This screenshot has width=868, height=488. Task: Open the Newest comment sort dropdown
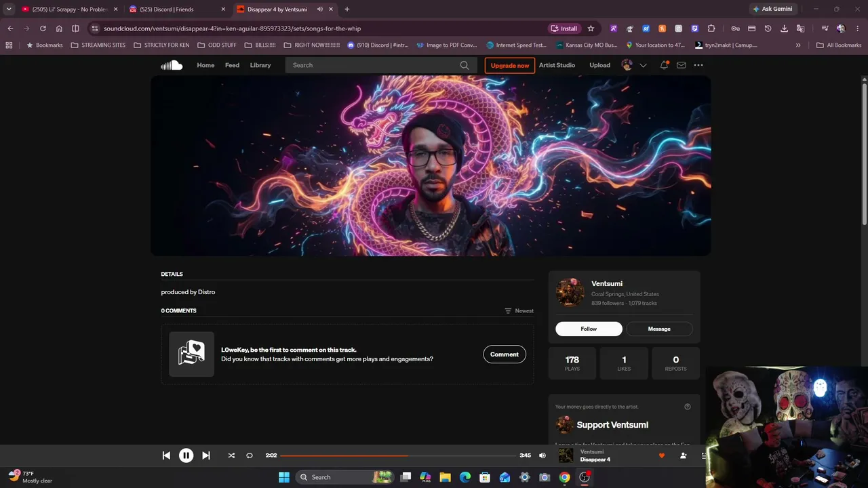(x=519, y=311)
